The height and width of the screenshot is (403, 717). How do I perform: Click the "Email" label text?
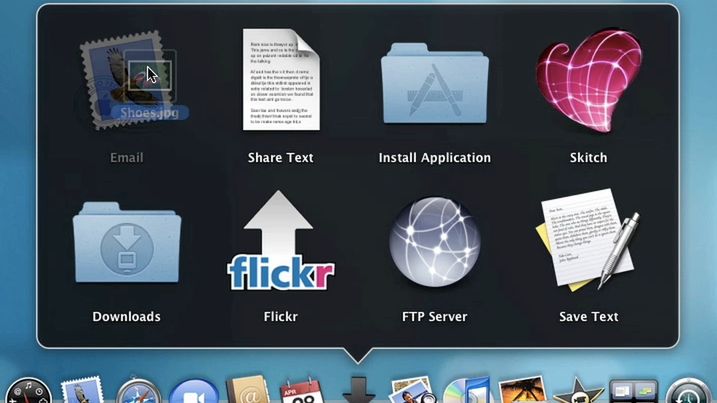pyautogui.click(x=127, y=158)
